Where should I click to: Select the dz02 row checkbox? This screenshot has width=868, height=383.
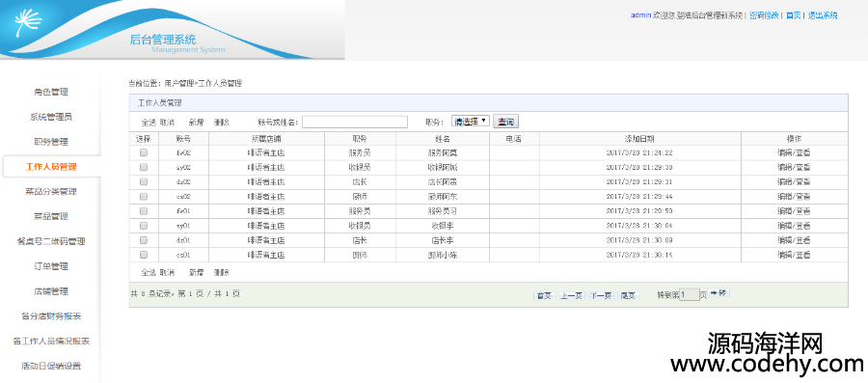[144, 181]
